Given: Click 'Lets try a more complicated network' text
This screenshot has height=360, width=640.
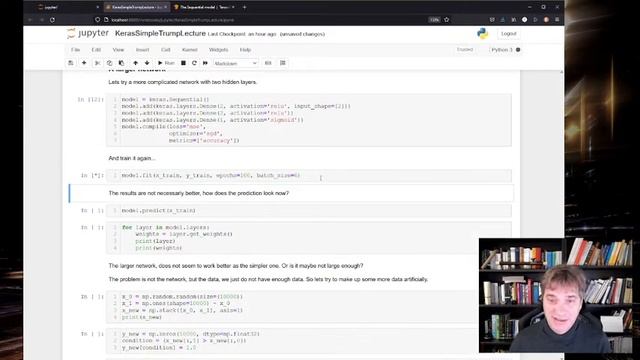Looking at the screenshot, I should coord(182,82).
